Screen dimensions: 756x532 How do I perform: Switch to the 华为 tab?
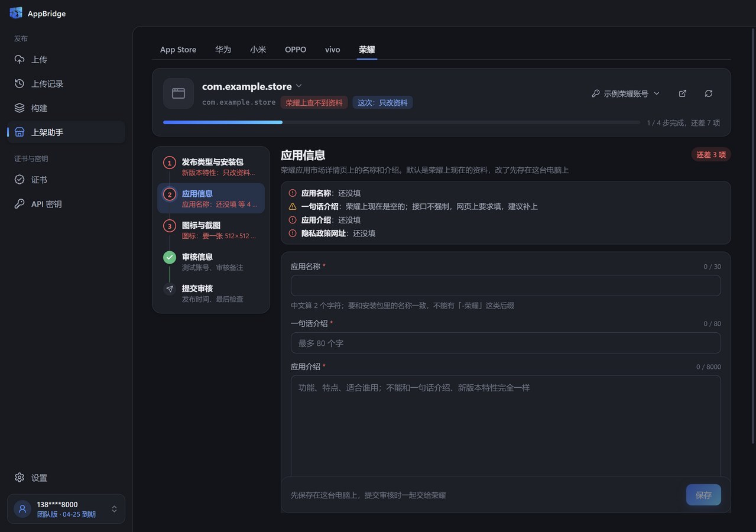point(223,50)
